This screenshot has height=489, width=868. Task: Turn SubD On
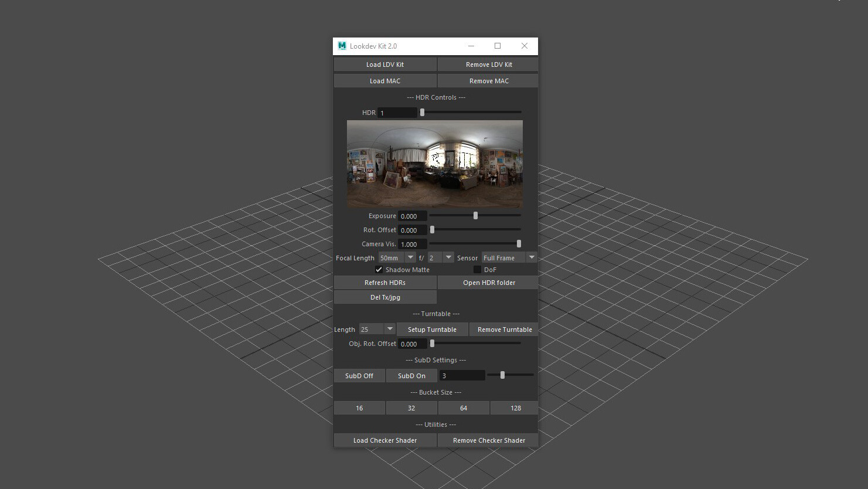click(x=411, y=375)
